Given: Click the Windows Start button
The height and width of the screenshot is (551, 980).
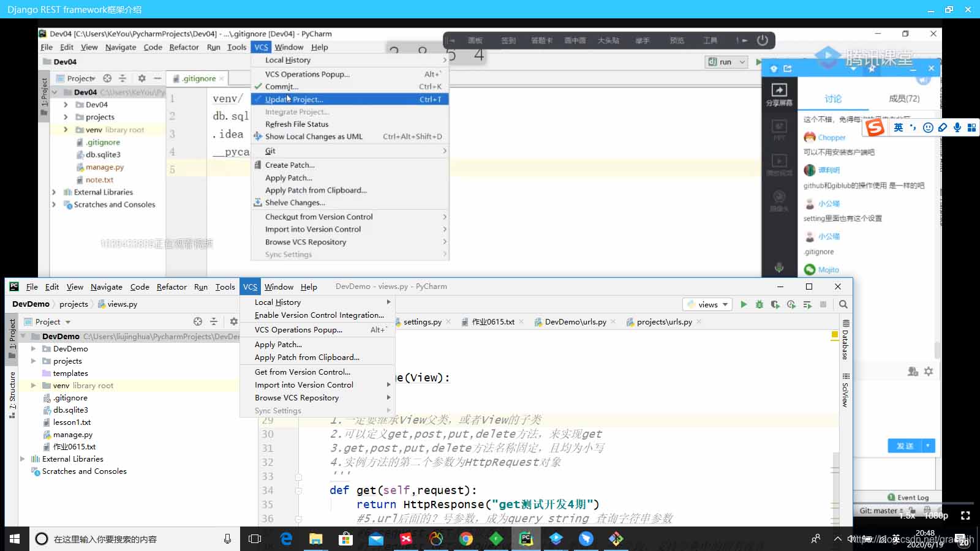Looking at the screenshot, I should [x=15, y=539].
